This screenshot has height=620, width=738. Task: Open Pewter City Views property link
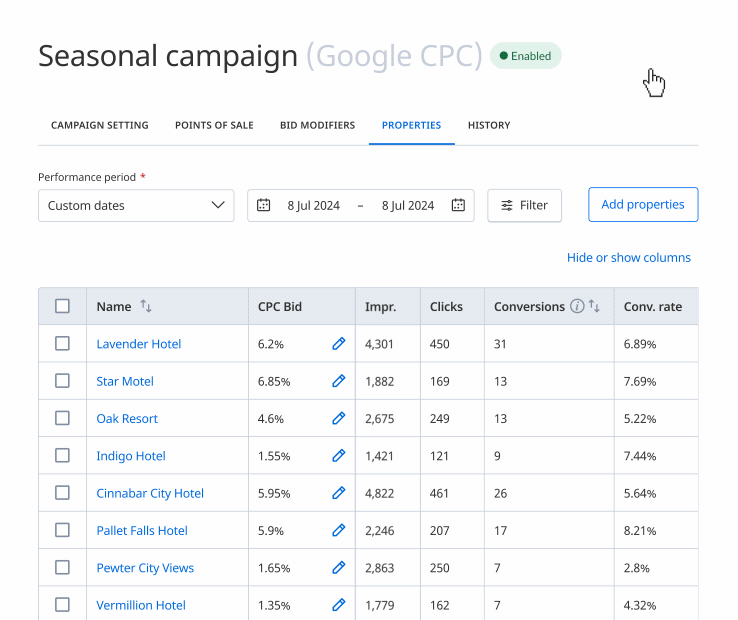click(x=145, y=568)
